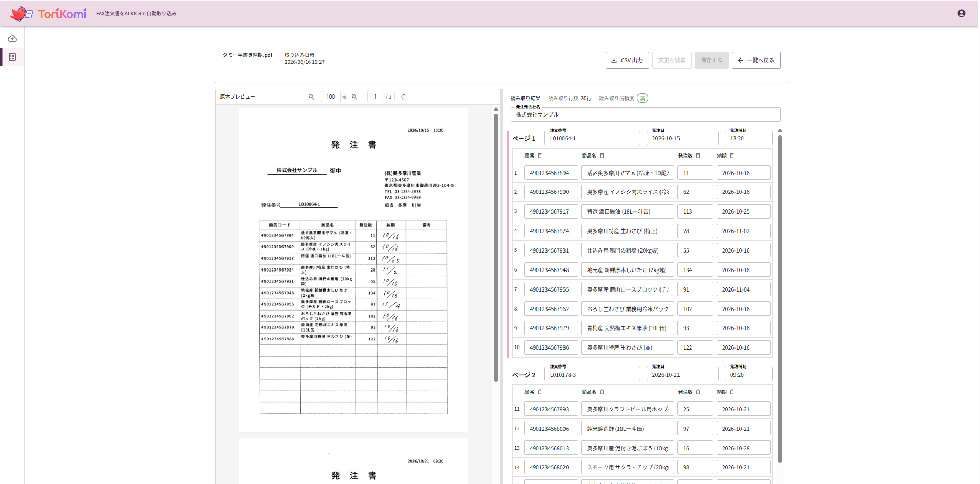
Task: Edit the preview zoom percentage field
Action: [x=330, y=96]
